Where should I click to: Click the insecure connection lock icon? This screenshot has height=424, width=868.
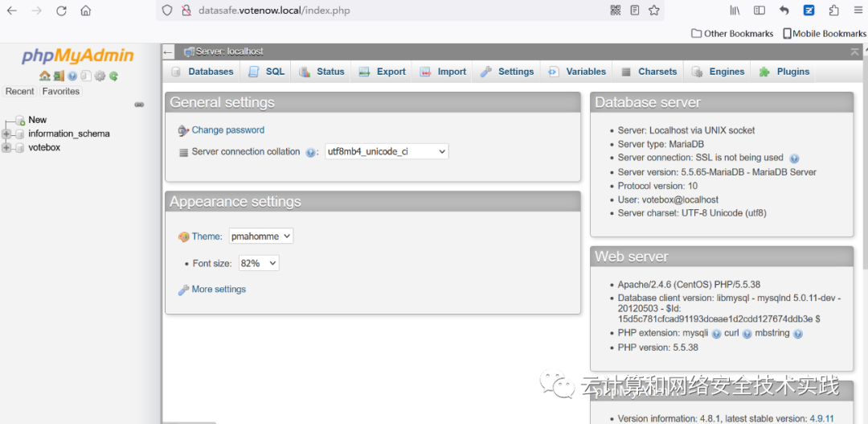click(186, 10)
